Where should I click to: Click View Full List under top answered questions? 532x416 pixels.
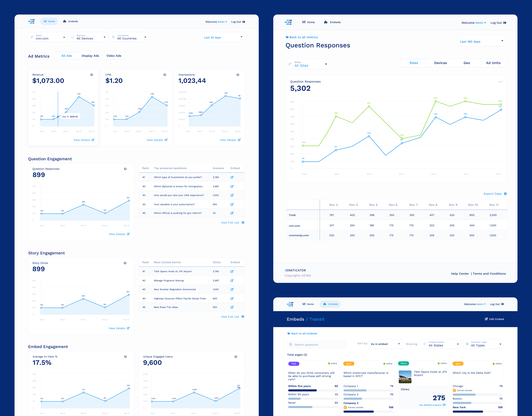click(232, 223)
